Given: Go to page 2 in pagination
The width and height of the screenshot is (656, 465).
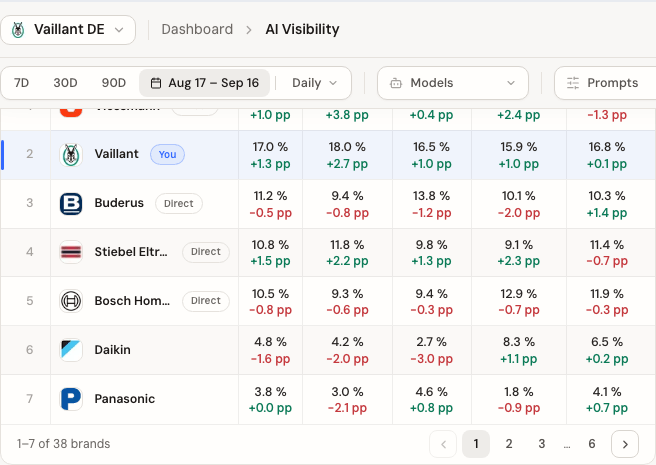Looking at the screenshot, I should pos(509,444).
